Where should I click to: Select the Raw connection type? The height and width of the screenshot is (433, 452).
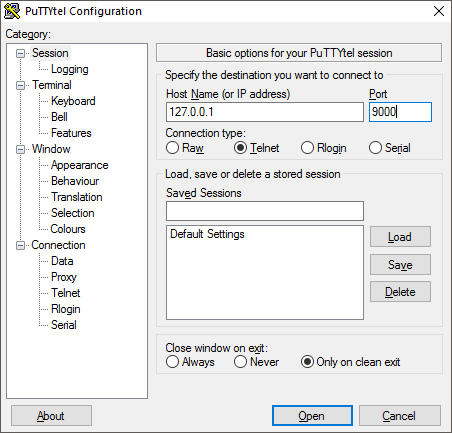click(172, 148)
